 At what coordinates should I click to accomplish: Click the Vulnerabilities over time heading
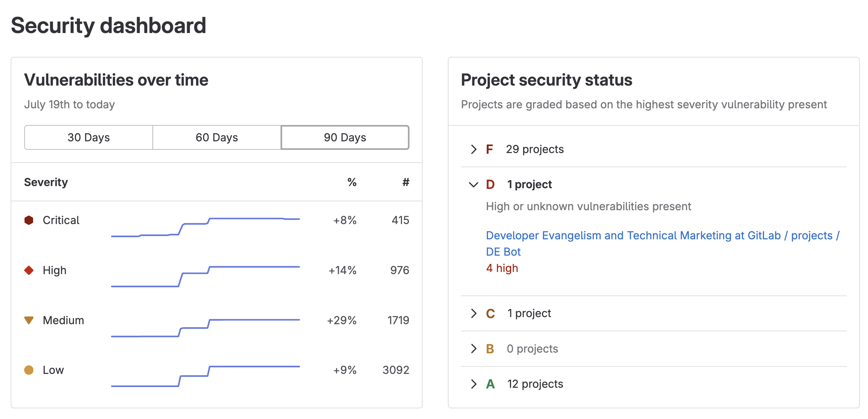pos(116,80)
